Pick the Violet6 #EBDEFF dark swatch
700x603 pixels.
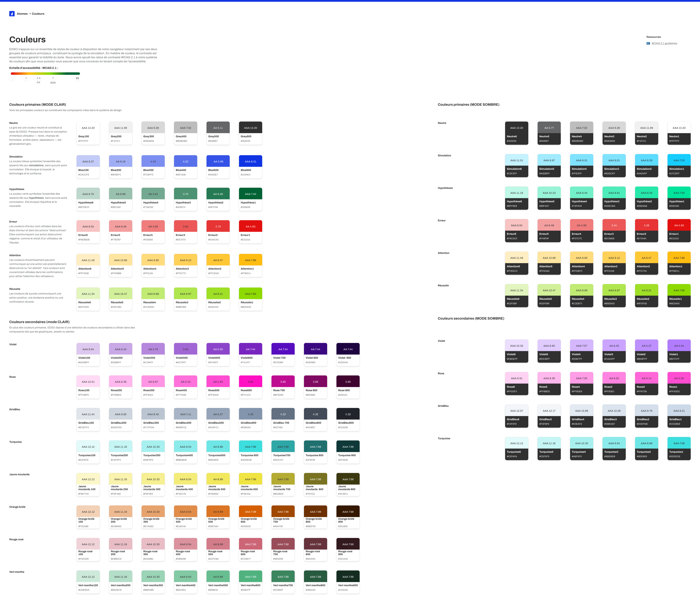(x=517, y=351)
